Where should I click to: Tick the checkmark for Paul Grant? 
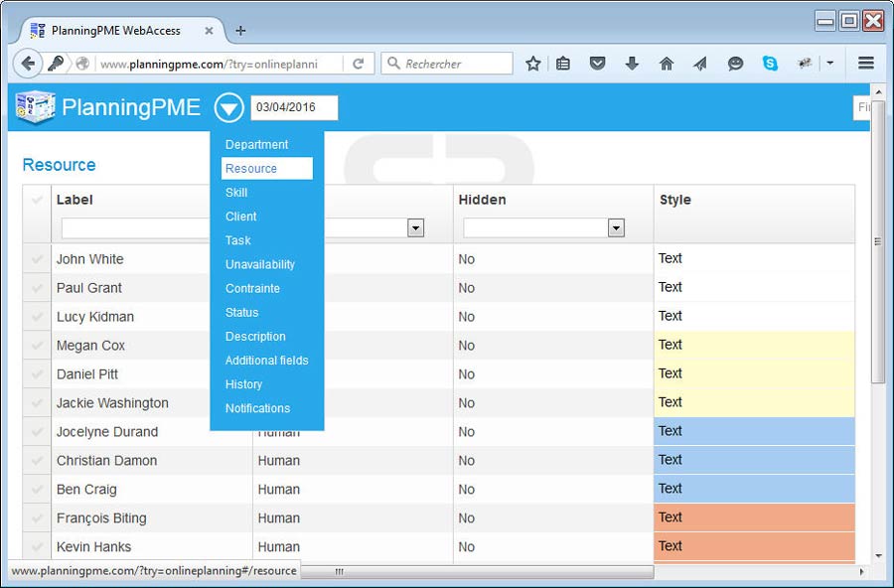pos(37,288)
